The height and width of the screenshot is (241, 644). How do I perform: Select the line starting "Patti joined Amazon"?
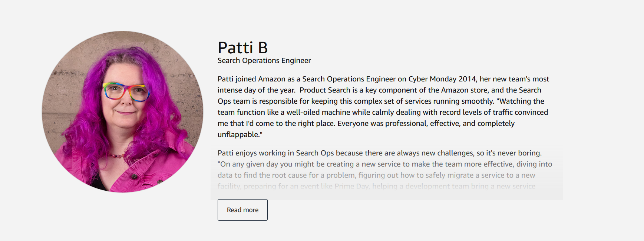click(x=383, y=79)
